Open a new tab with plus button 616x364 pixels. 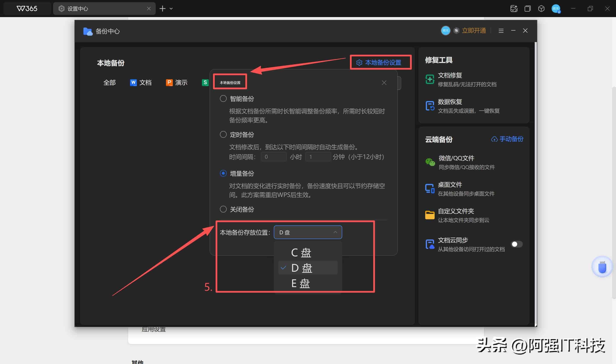[162, 9]
